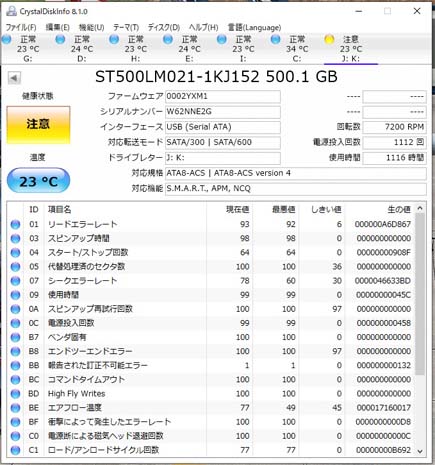Select the リードエラーレート row name
This screenshot has width=435, height=465.
tap(82, 224)
